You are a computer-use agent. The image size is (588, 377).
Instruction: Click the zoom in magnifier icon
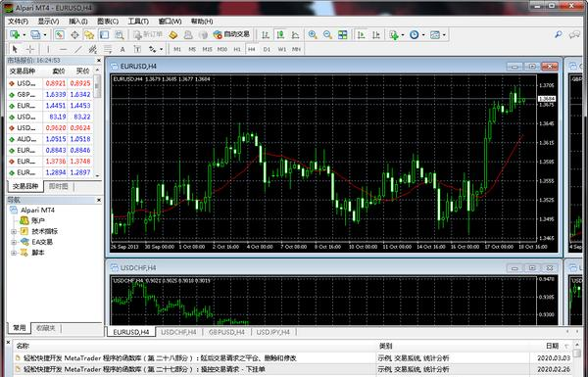[313, 35]
